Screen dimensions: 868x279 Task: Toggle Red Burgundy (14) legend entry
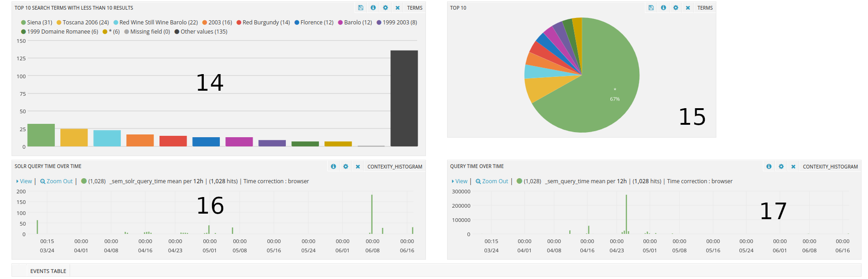263,23
